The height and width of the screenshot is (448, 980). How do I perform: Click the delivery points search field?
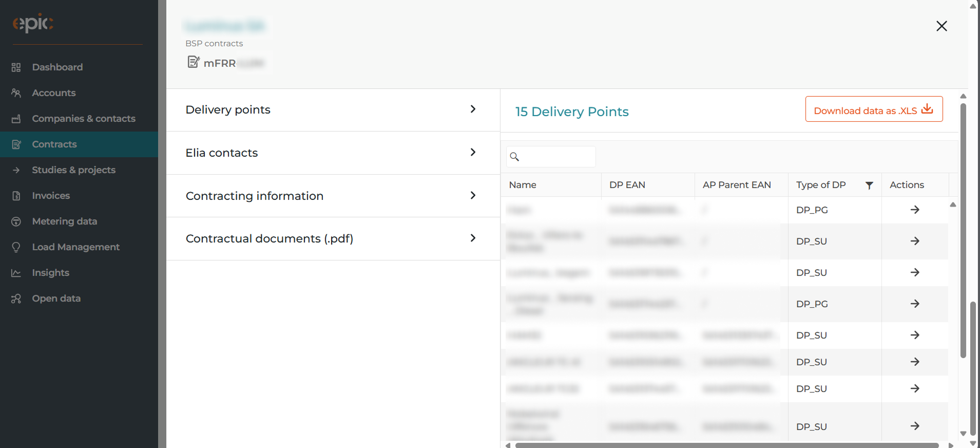tap(551, 157)
